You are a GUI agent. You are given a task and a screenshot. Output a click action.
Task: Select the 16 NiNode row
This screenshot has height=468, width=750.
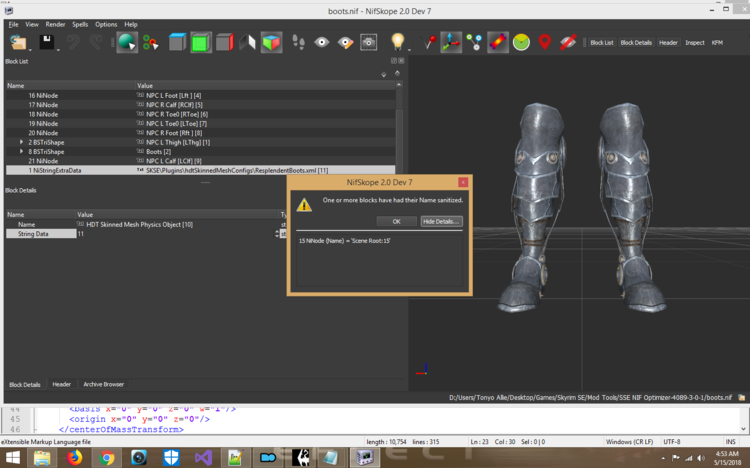[200, 96]
